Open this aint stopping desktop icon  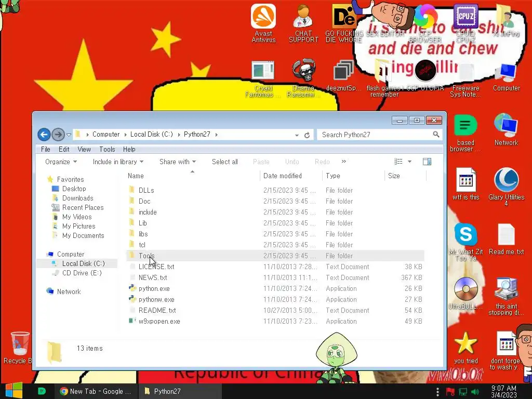tap(506, 297)
